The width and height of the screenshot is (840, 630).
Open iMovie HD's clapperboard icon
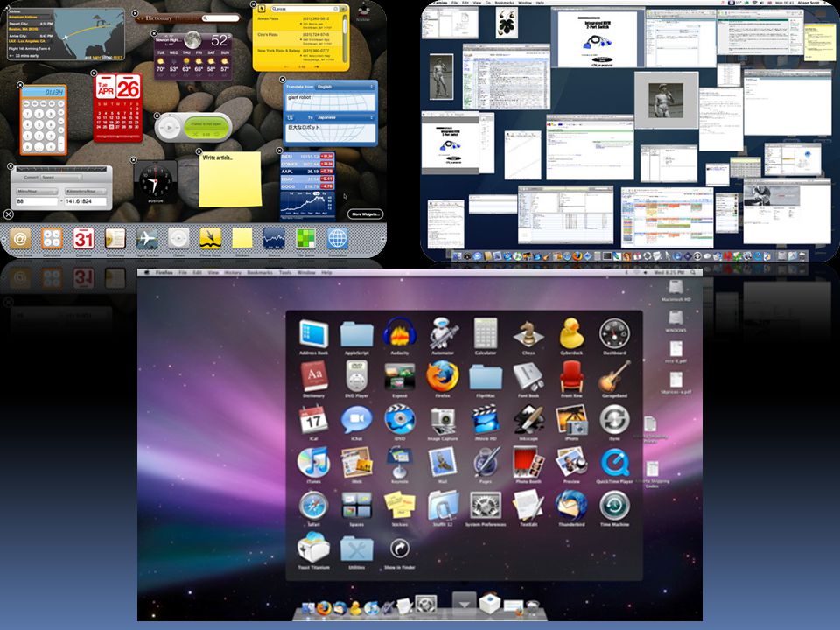point(486,419)
